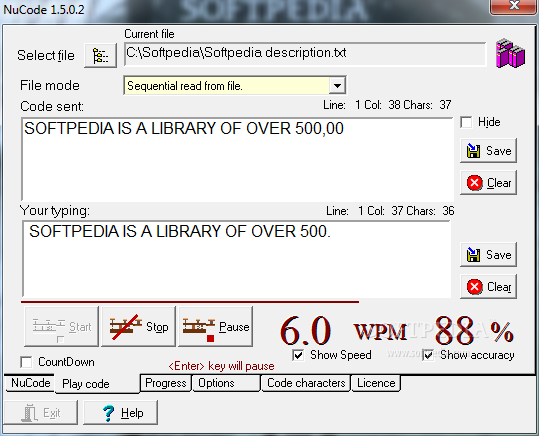Screen dimensions: 539x436
Task: Clear the Code sent box
Action: click(x=488, y=183)
